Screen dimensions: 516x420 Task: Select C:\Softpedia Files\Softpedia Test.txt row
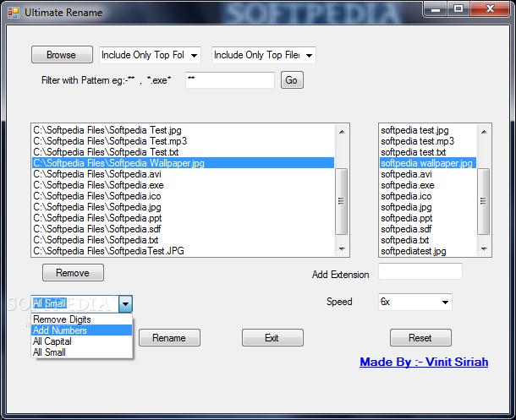pos(183,152)
